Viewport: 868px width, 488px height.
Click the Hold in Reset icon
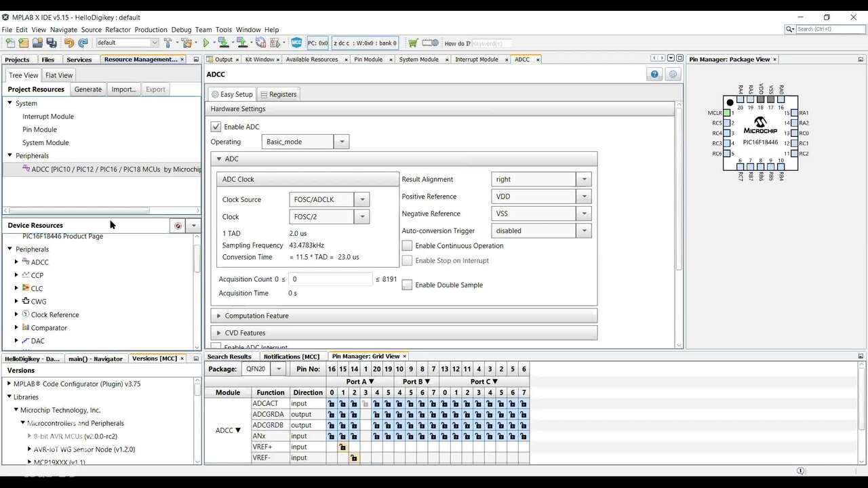pos(260,43)
